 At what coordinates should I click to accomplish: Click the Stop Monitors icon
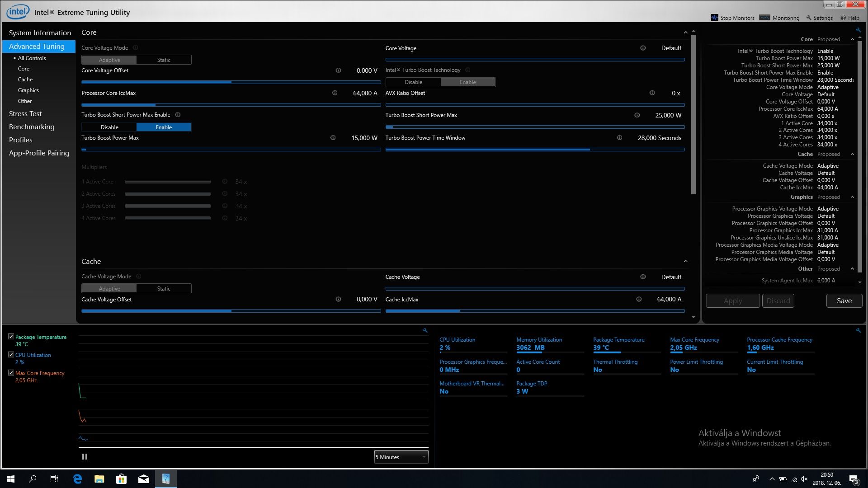click(714, 18)
